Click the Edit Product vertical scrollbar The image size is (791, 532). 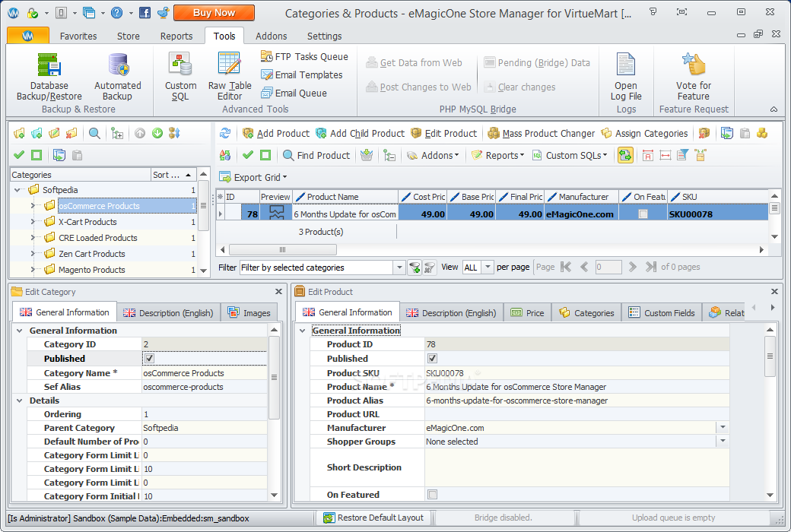click(770, 356)
